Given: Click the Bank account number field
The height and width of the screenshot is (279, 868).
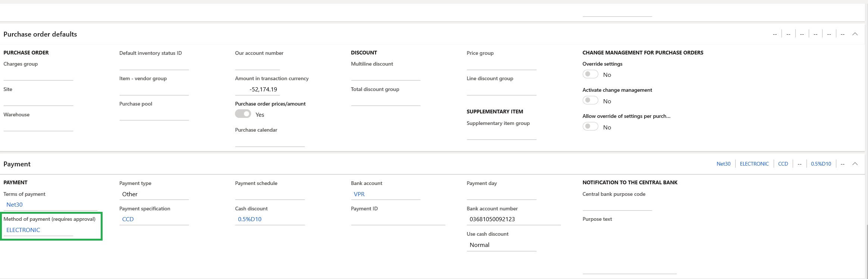Looking at the screenshot, I should click(513, 219).
